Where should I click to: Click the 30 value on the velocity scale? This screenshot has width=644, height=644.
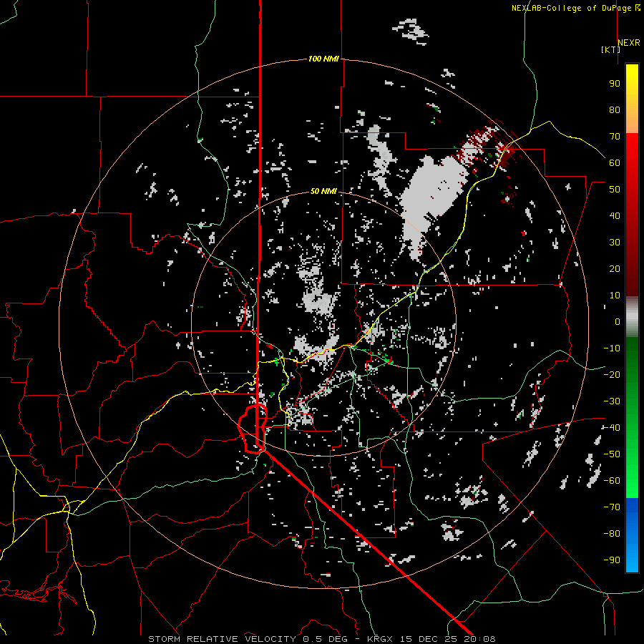pyautogui.click(x=615, y=243)
